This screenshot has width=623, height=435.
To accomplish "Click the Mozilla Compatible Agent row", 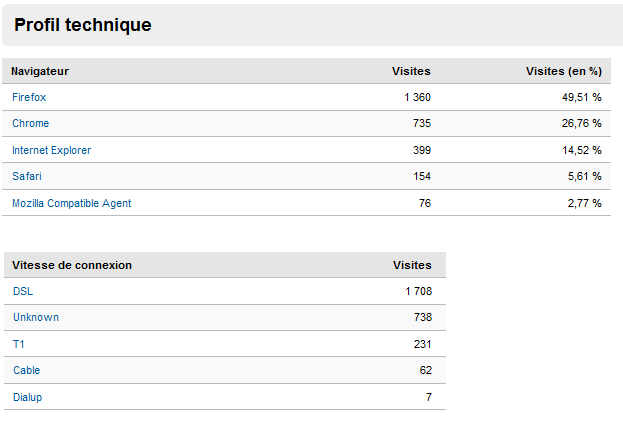I will (71, 203).
